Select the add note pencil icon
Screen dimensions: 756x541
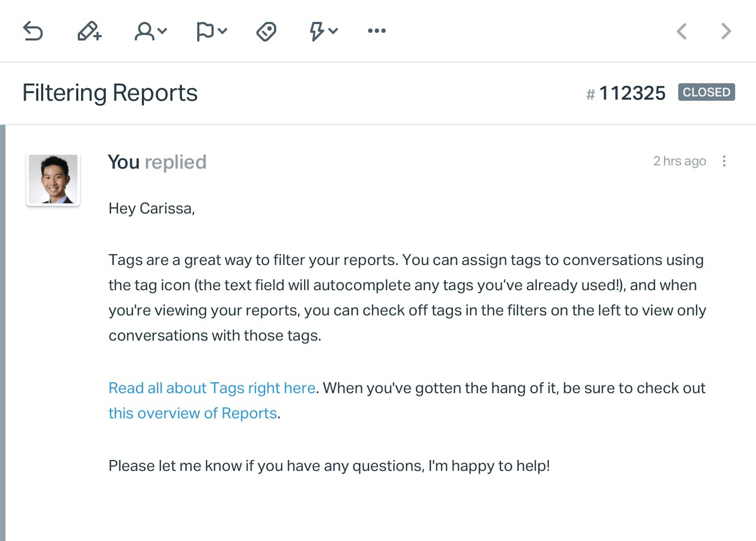(88, 31)
